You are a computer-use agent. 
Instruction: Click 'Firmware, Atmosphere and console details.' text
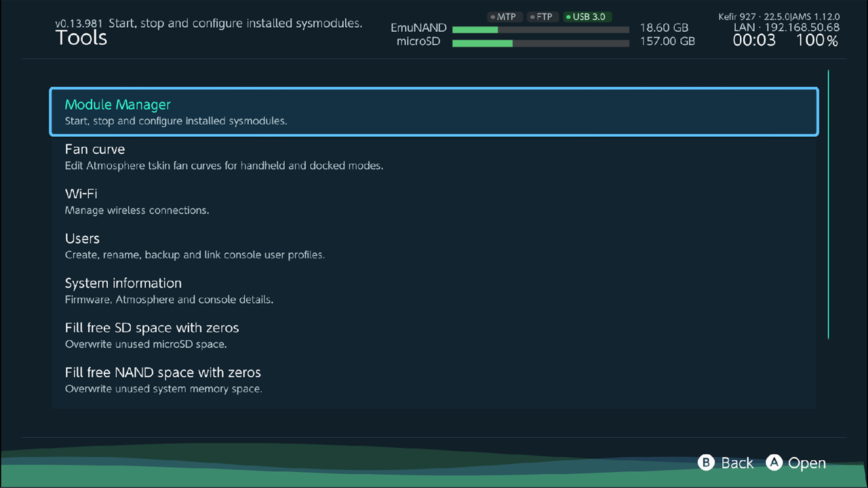[x=169, y=300]
